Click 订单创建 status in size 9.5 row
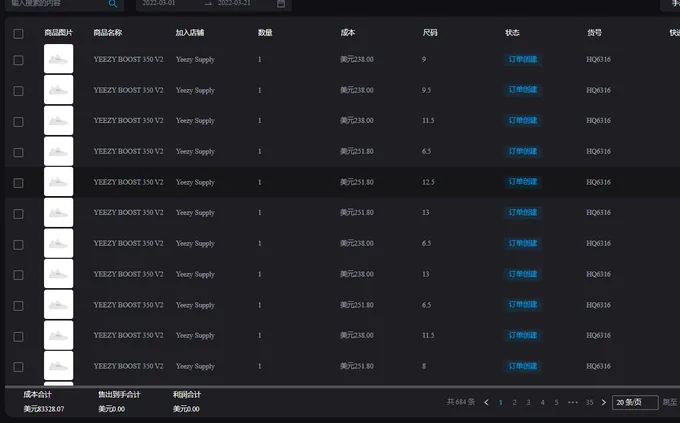The width and height of the screenshot is (680, 423). pyautogui.click(x=523, y=90)
